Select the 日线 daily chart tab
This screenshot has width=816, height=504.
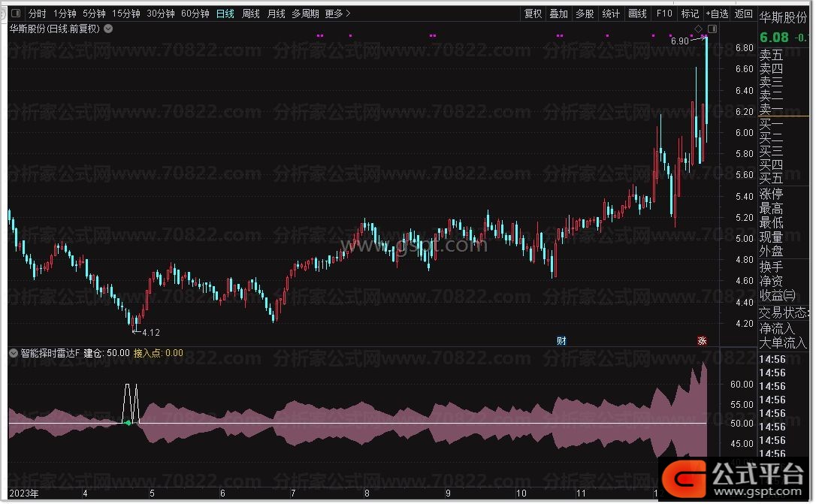[x=225, y=14]
